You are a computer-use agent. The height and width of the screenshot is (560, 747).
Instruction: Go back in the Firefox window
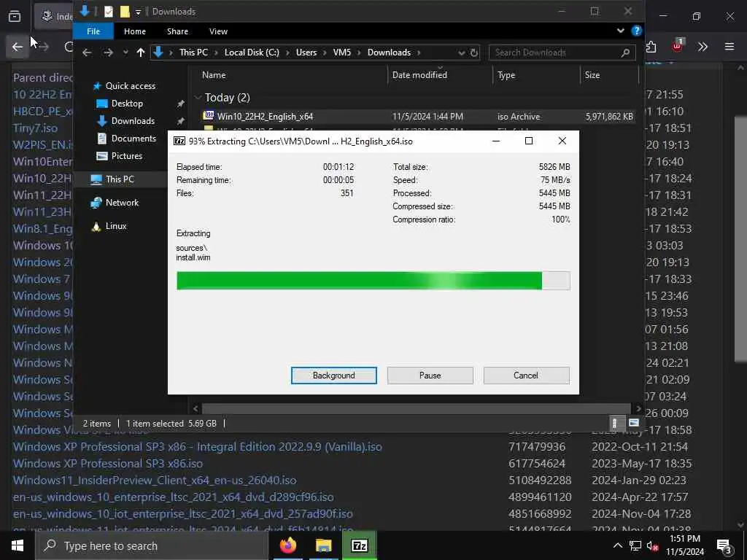click(x=18, y=47)
